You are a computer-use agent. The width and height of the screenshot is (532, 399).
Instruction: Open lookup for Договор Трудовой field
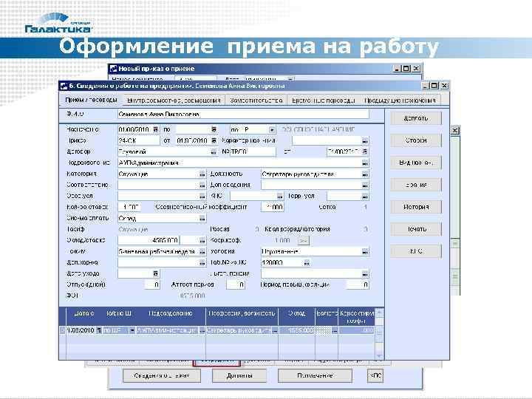[214, 152]
